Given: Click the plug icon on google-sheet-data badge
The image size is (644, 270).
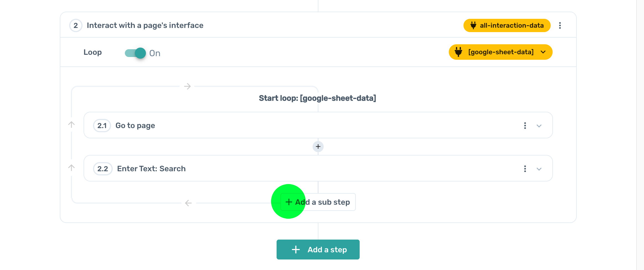Looking at the screenshot, I should (459, 52).
